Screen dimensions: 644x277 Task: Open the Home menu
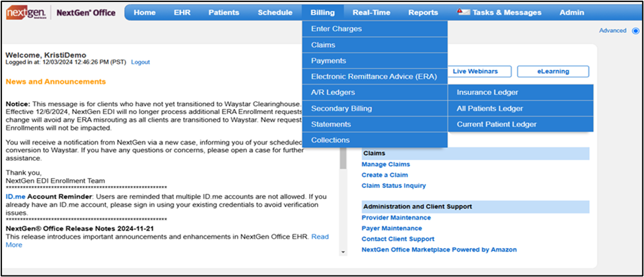point(145,13)
